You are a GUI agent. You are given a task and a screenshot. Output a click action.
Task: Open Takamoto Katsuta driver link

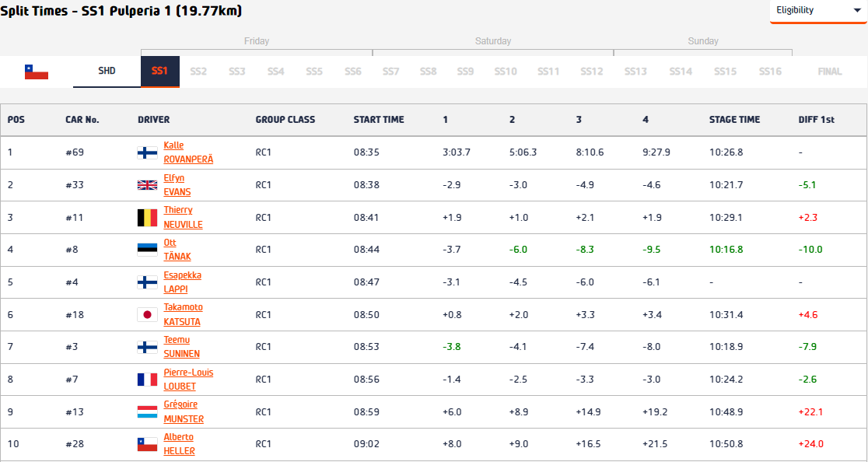pyautogui.click(x=182, y=314)
